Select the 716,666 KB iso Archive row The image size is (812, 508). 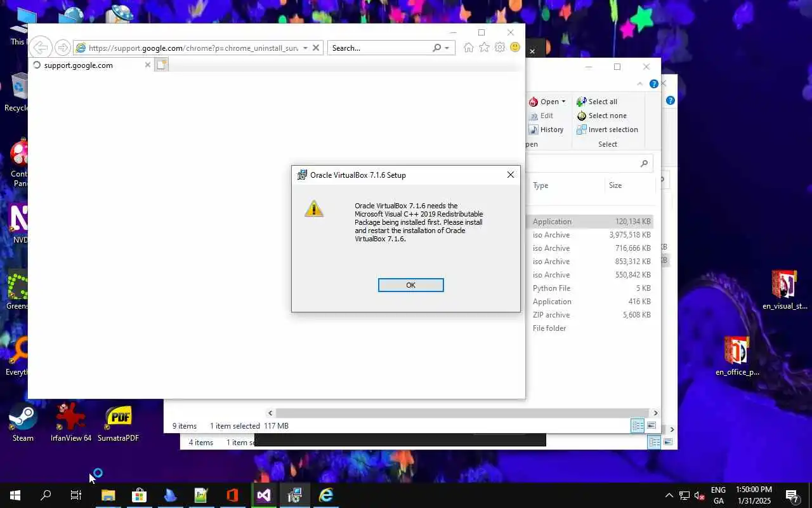pyautogui.click(x=590, y=248)
